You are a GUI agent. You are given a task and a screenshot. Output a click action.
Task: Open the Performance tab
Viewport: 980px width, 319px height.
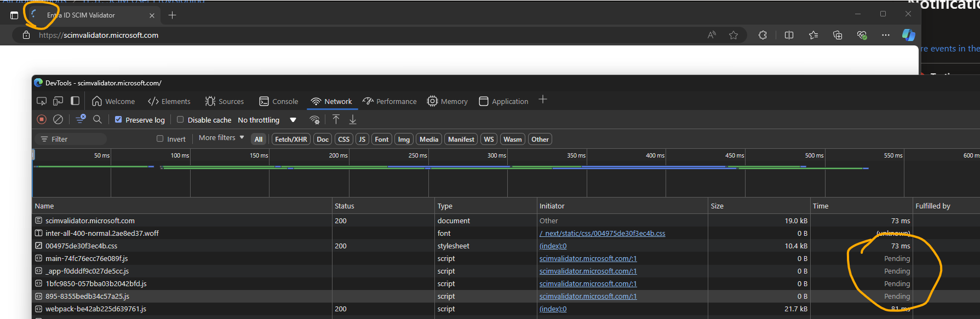click(389, 101)
